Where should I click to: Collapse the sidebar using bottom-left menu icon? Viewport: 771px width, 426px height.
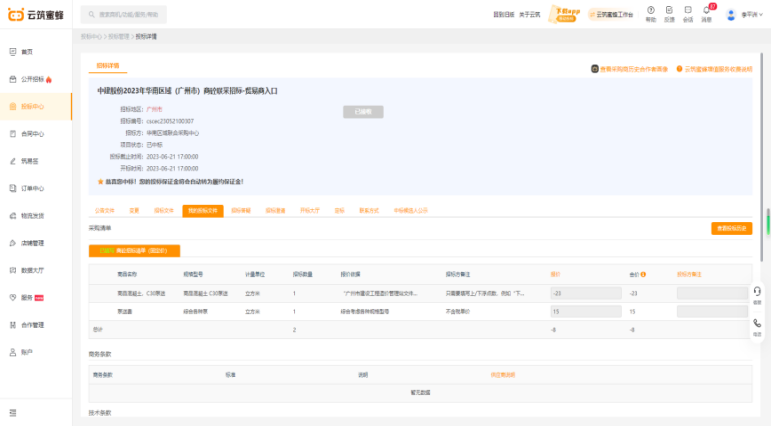coord(13,412)
